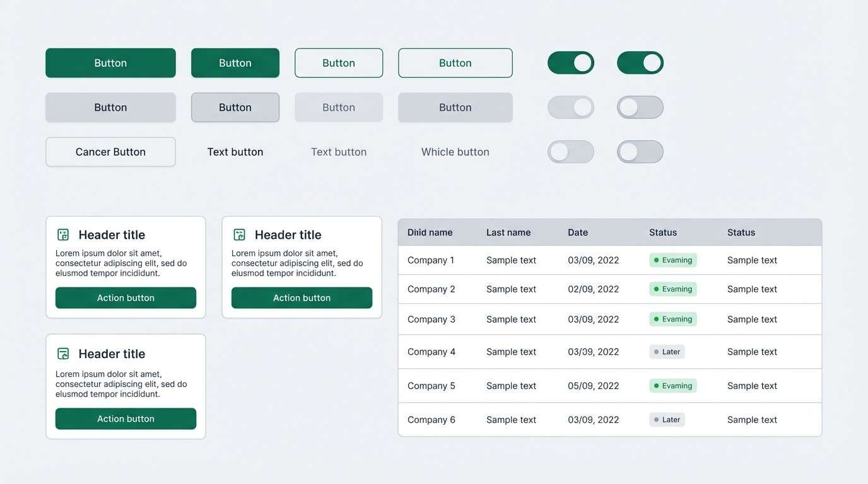Viewport: 868px width, 484px height.
Task: Click the Date column header
Action: (x=577, y=232)
